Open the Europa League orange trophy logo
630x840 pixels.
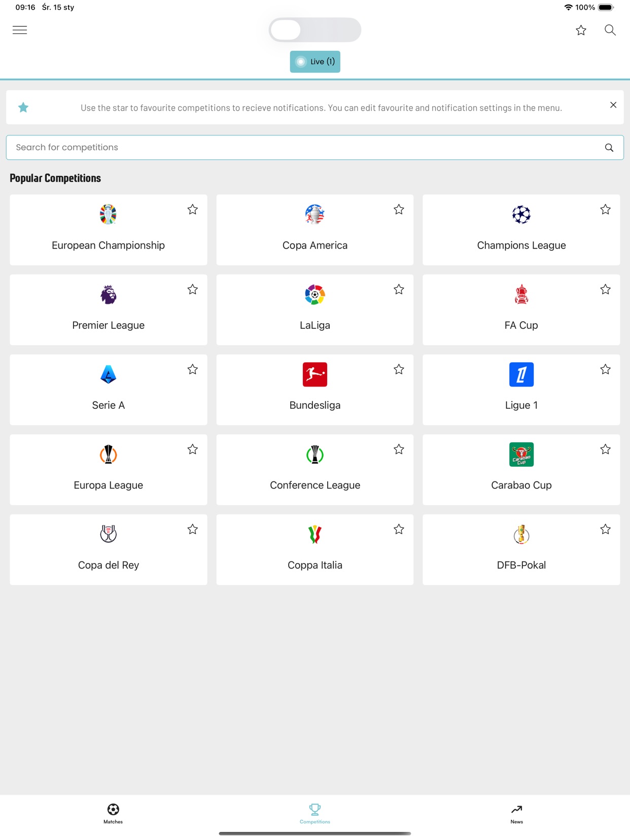pos(108,454)
